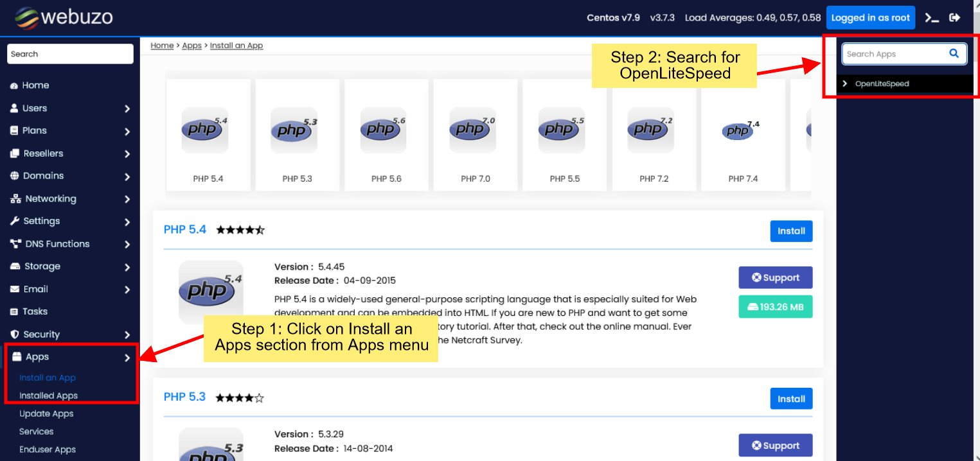The width and height of the screenshot is (980, 461).
Task: Go to Tasks in sidebar
Action: [35, 311]
